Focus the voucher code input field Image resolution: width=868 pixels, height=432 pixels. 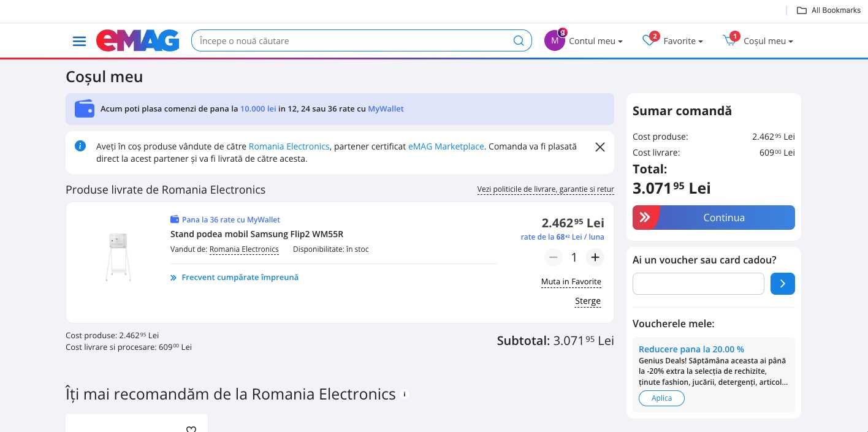coord(698,284)
